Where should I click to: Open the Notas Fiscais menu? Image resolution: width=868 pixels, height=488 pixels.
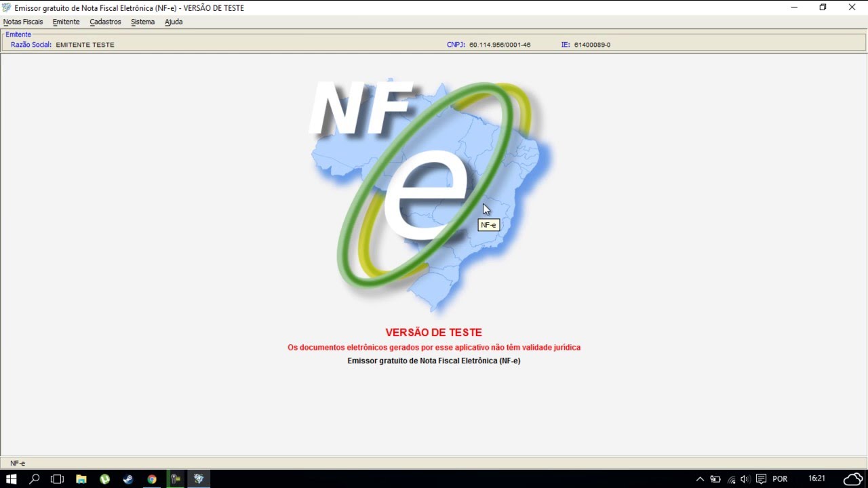23,22
